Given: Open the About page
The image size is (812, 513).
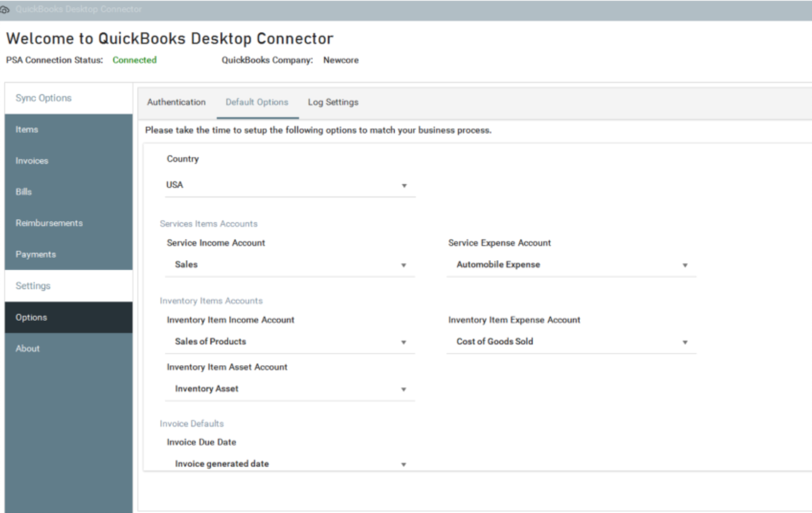Looking at the screenshot, I should pos(68,348).
